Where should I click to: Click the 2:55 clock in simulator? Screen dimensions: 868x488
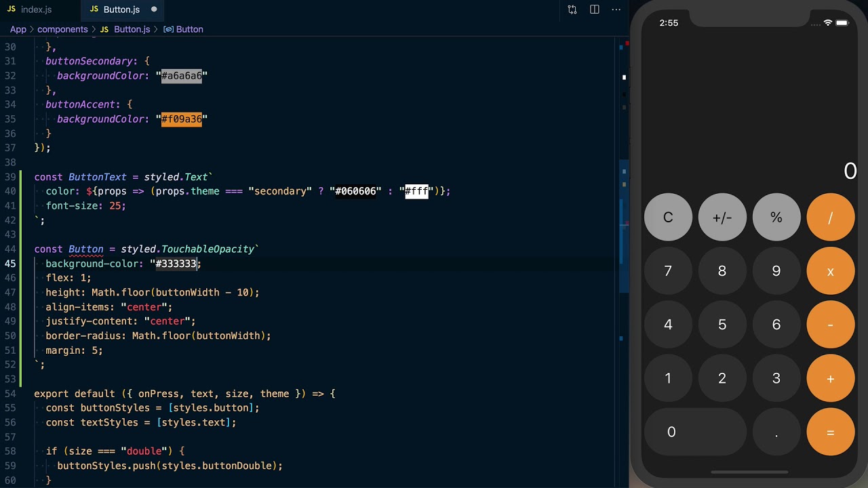[x=669, y=23]
